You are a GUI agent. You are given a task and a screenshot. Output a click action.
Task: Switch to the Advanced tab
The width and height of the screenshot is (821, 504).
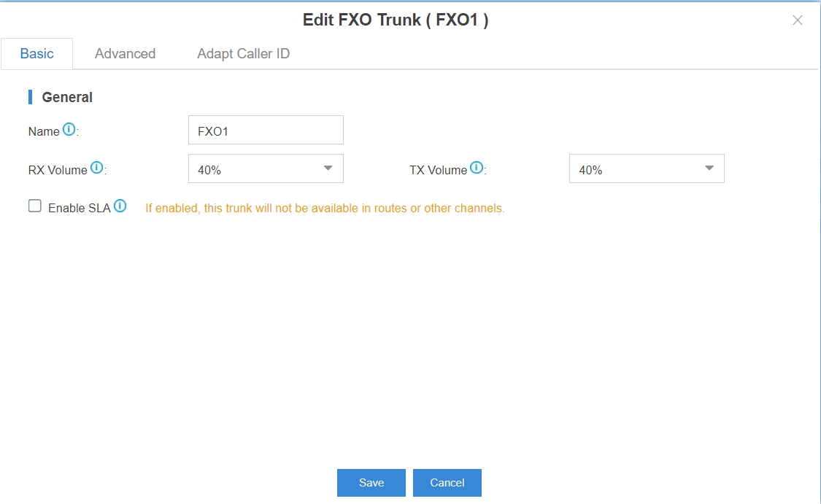[125, 54]
